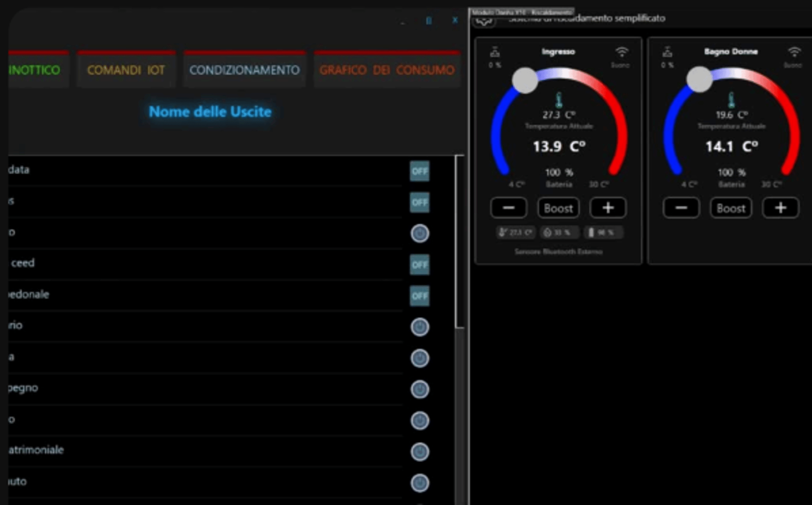The width and height of the screenshot is (812, 505).
Task: Click the 27.3 C° current temperature in Ingresso
Action: [x=559, y=115]
